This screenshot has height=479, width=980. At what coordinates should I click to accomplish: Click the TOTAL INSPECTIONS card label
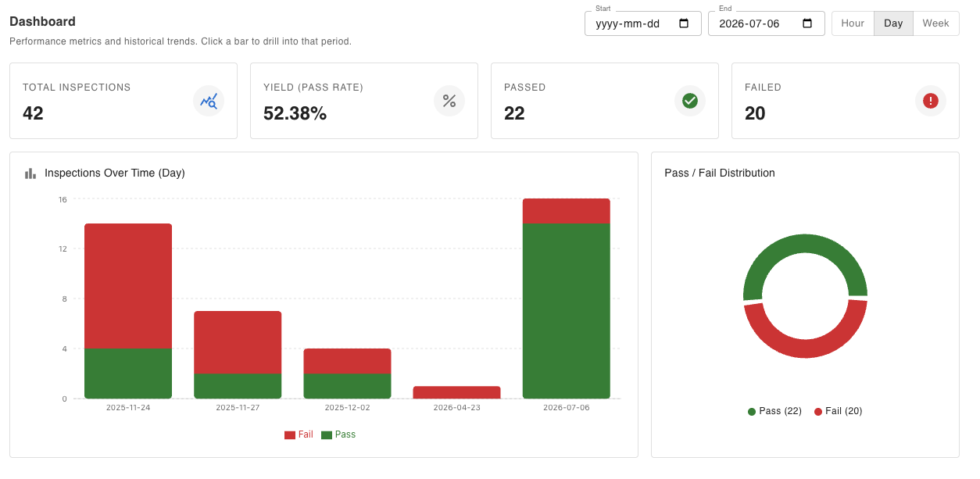coord(77,88)
